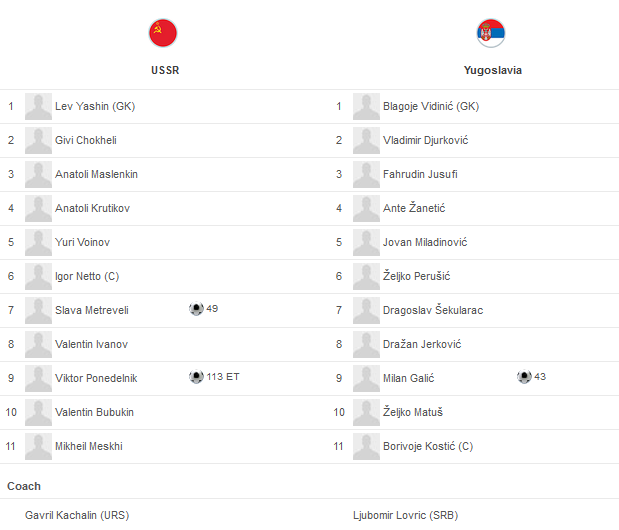The image size is (619, 530).
Task: Open Dragoslav Šekularac's profile
Action: coord(432,310)
